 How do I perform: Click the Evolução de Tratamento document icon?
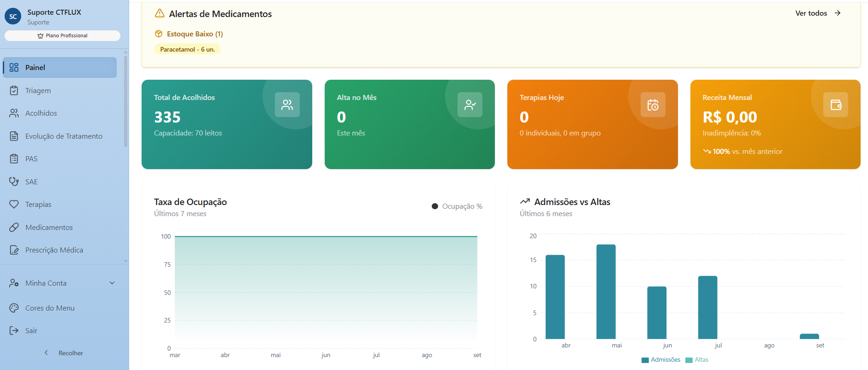[14, 136]
